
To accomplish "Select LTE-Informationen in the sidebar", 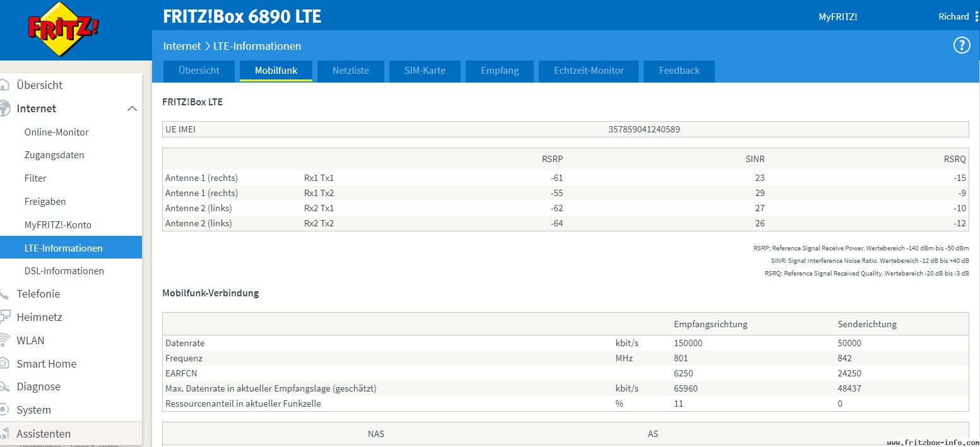I will (71, 248).
